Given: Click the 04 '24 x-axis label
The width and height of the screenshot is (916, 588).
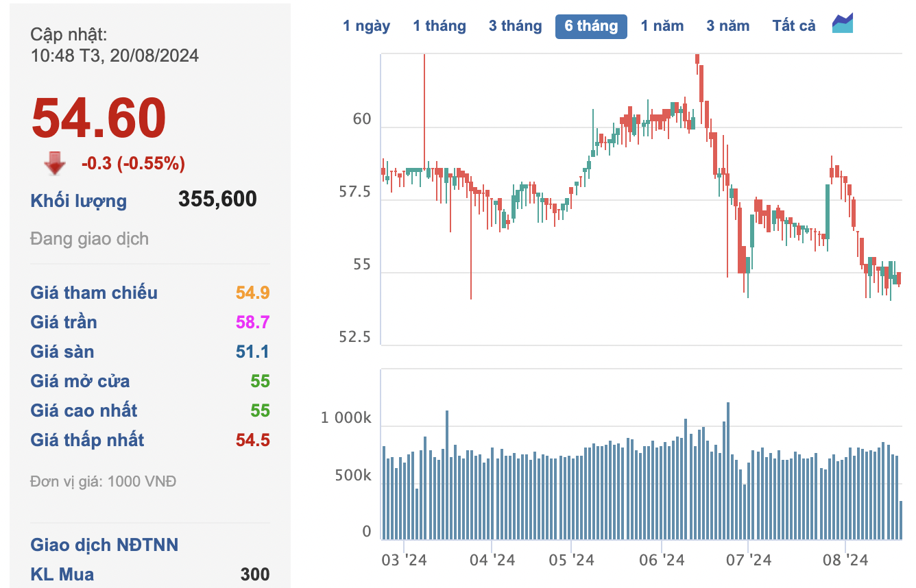Looking at the screenshot, I should [x=492, y=560].
